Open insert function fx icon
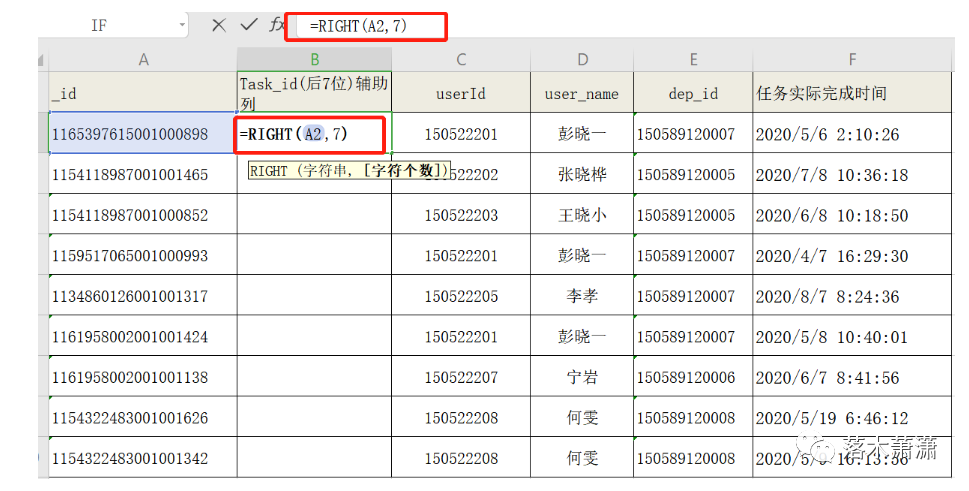 276,25
